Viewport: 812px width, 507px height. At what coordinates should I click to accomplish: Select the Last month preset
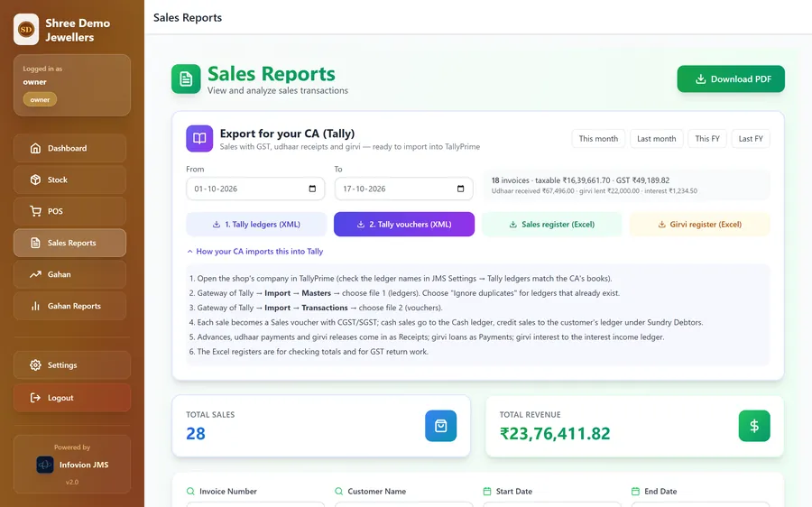click(656, 138)
